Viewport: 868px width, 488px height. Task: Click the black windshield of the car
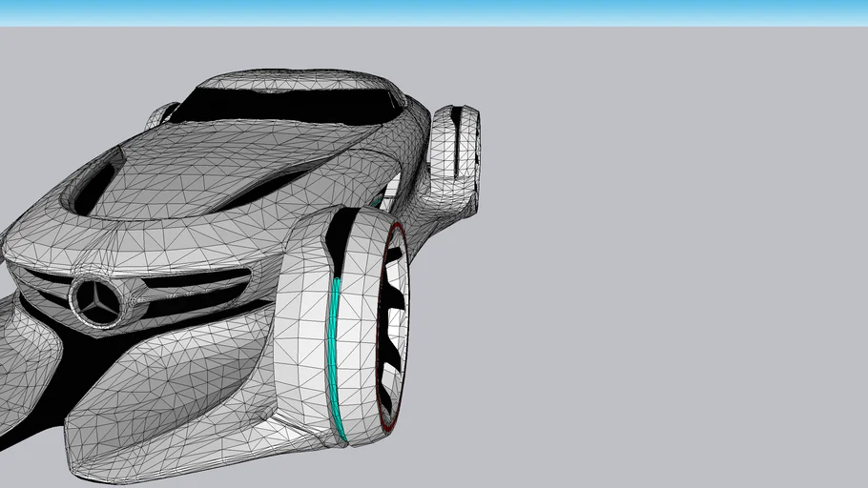click(286, 103)
